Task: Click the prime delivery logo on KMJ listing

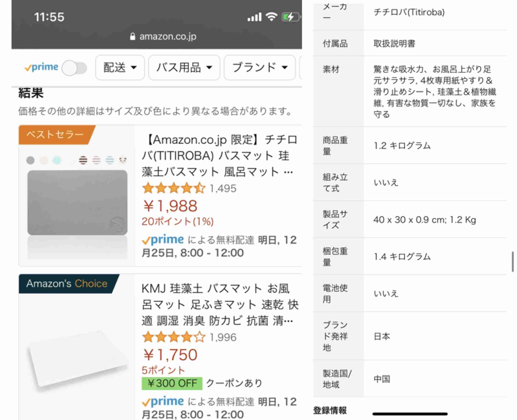Action: pos(162,402)
